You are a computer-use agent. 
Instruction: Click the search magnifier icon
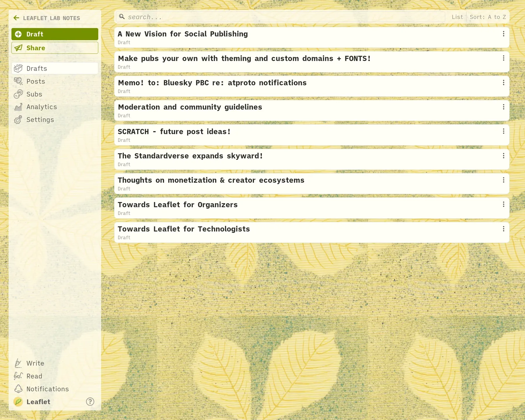tap(122, 17)
